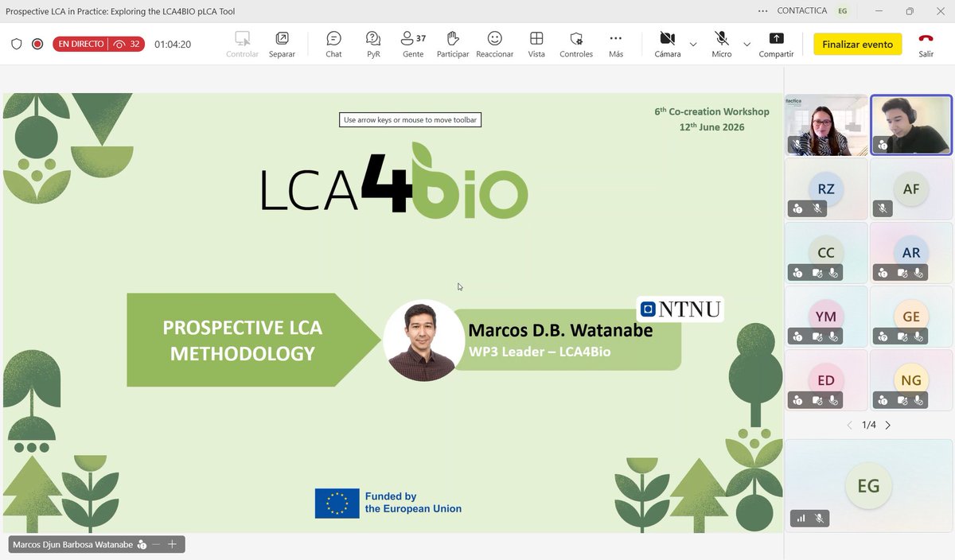
Task: Show the Gente participants list
Action: [413, 45]
